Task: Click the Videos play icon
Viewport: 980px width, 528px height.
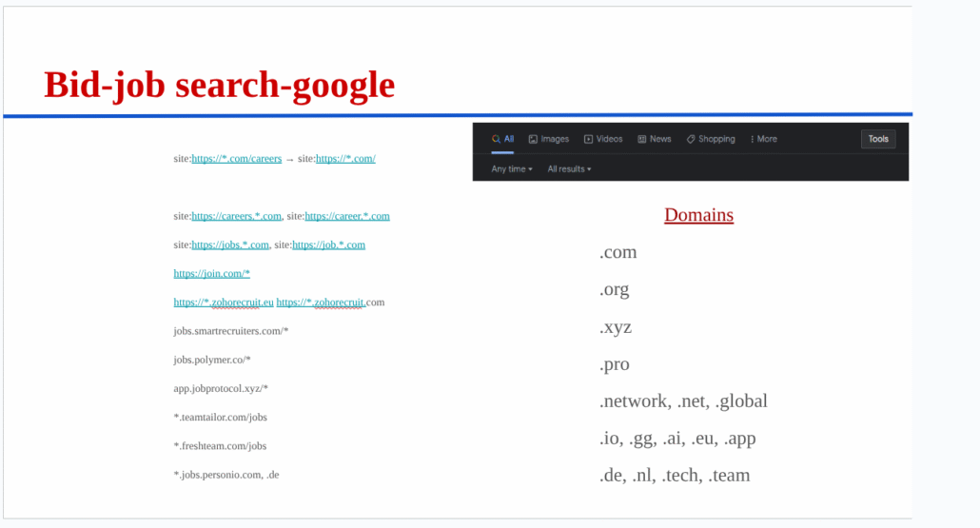Action: (589, 139)
